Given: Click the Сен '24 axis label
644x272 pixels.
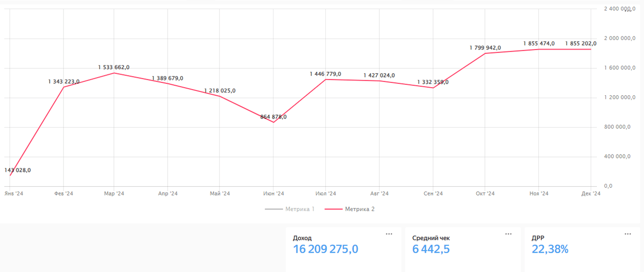Looking at the screenshot, I should (x=433, y=194).
